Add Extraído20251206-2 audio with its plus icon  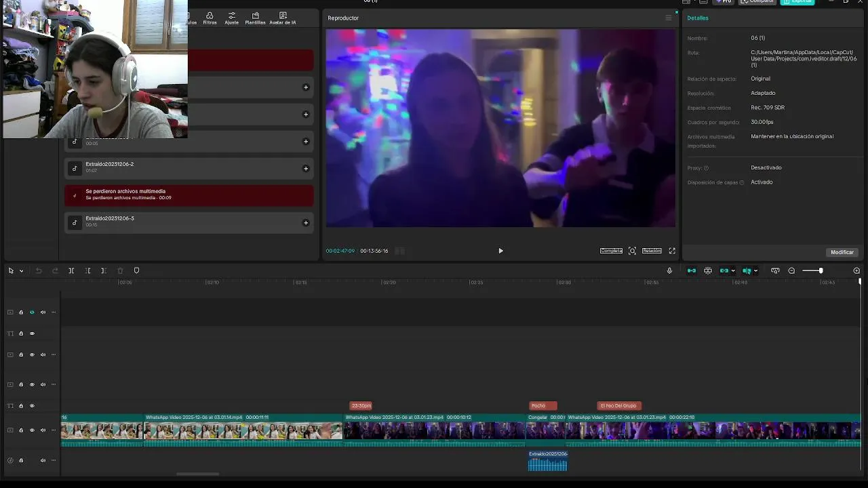(x=306, y=168)
